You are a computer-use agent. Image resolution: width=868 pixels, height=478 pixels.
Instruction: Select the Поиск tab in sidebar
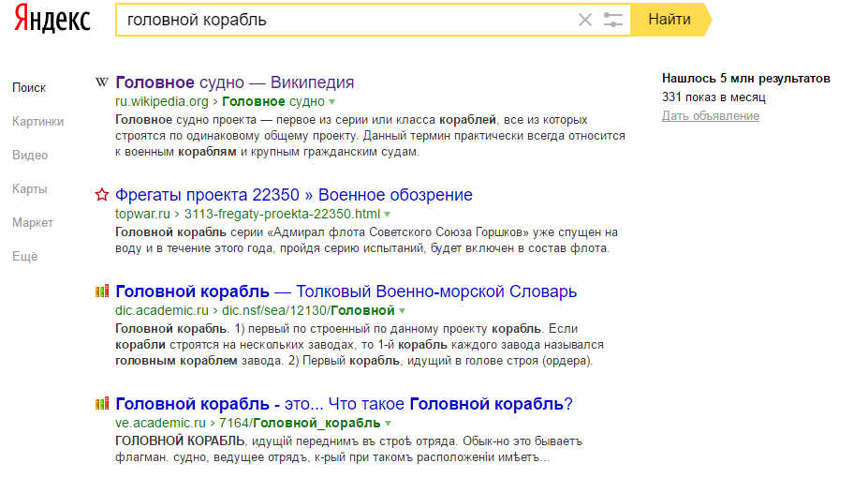click(29, 87)
